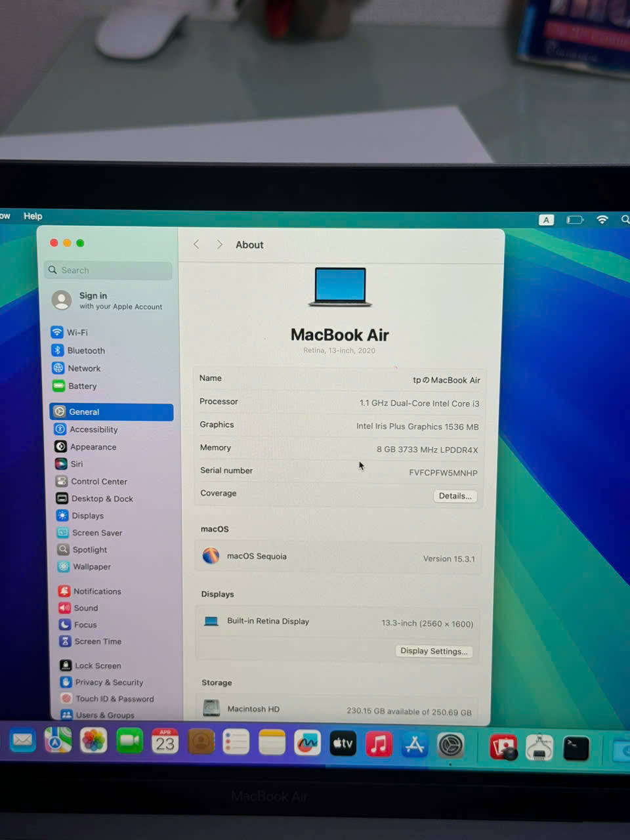630x840 pixels.
Task: Open the Photos app in the Dock
Action: (x=94, y=742)
